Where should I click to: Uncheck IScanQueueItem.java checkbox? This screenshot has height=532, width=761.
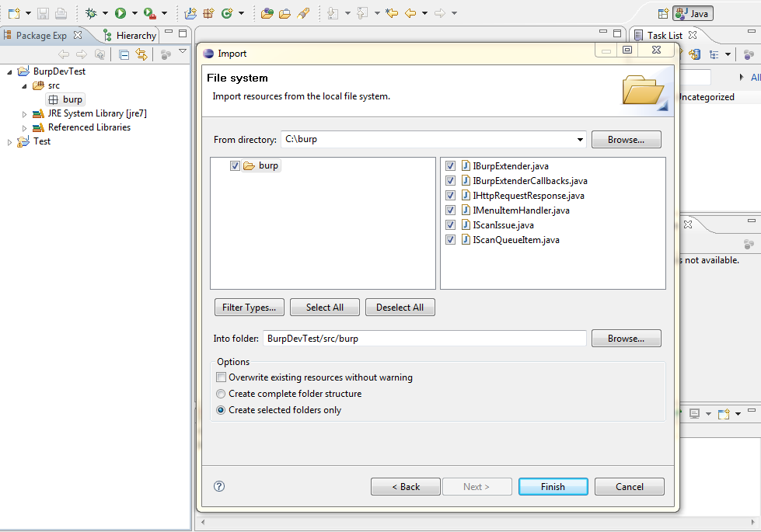(x=450, y=239)
